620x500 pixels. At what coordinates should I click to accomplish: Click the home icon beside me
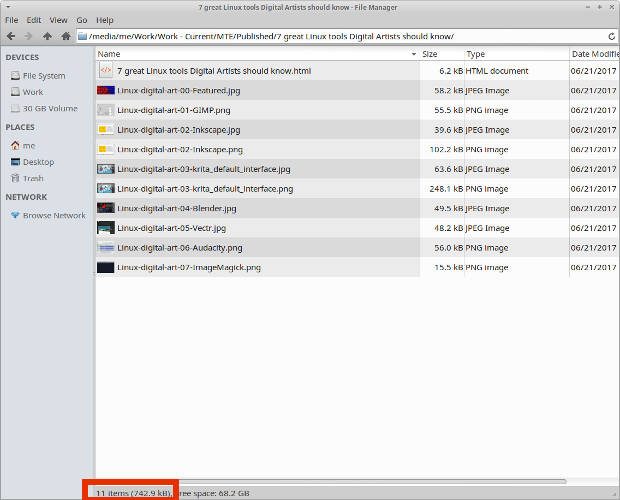pos(15,145)
